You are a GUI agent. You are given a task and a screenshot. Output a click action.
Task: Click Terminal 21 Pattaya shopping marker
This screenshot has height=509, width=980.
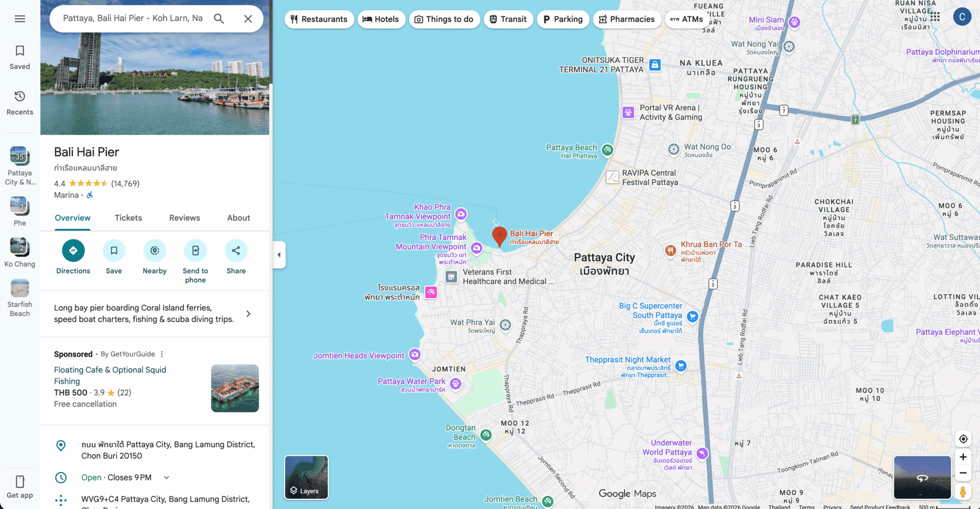click(655, 65)
